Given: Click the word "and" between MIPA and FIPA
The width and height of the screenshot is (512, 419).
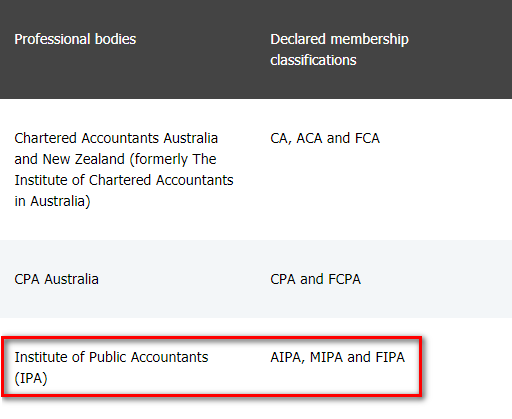Looking at the screenshot, I should coord(359,357).
